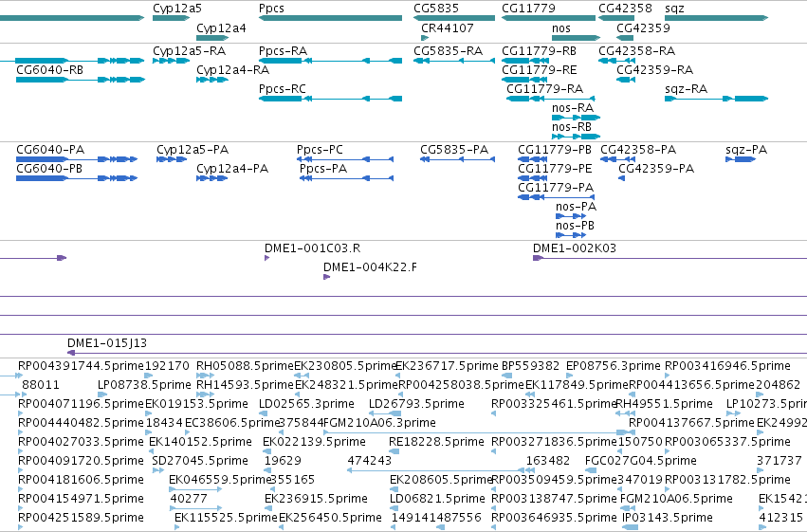The width and height of the screenshot is (807, 532).
Task: Click transcript label CG42358-RA
Action: coord(636,51)
